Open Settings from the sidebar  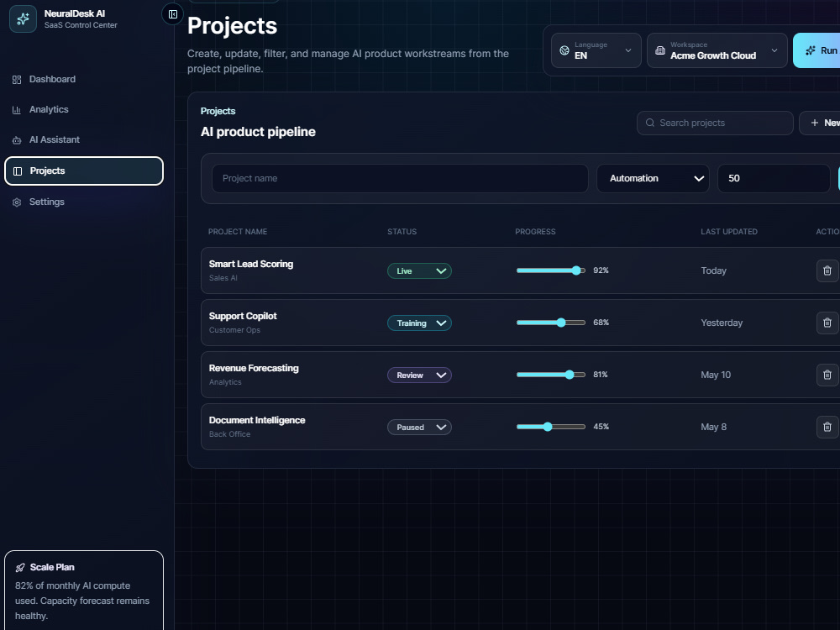pyautogui.click(x=83, y=202)
